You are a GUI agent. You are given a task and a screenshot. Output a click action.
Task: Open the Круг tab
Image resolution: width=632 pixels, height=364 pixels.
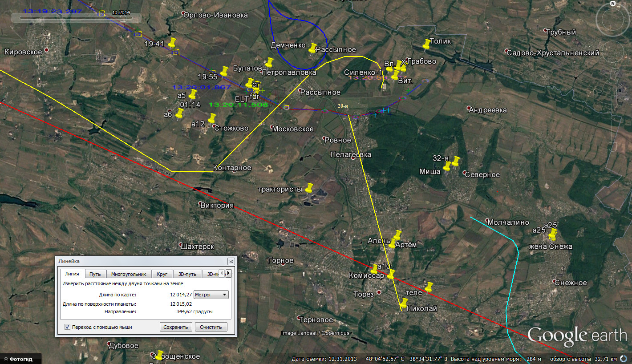coord(162,274)
